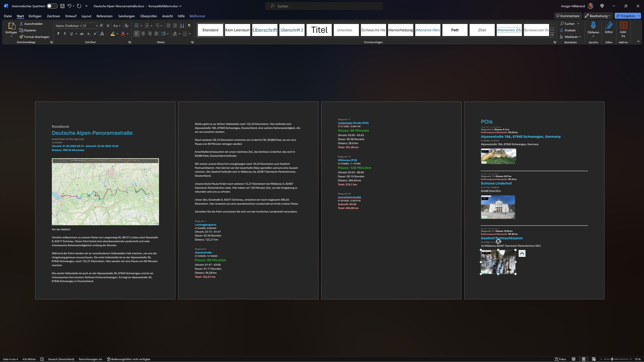Viewport: 644px width, 362px height.
Task: Switch to the Bildformat tab
Action: click(197, 16)
